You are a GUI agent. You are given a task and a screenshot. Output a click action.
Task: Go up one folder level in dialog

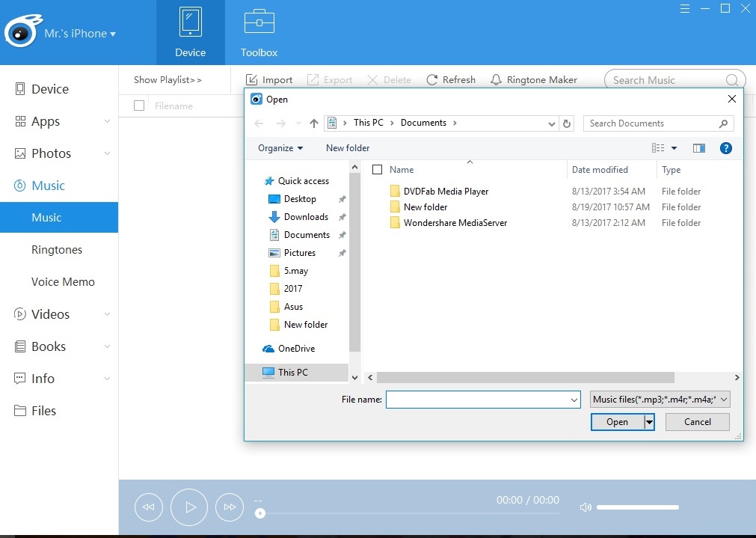click(x=314, y=123)
